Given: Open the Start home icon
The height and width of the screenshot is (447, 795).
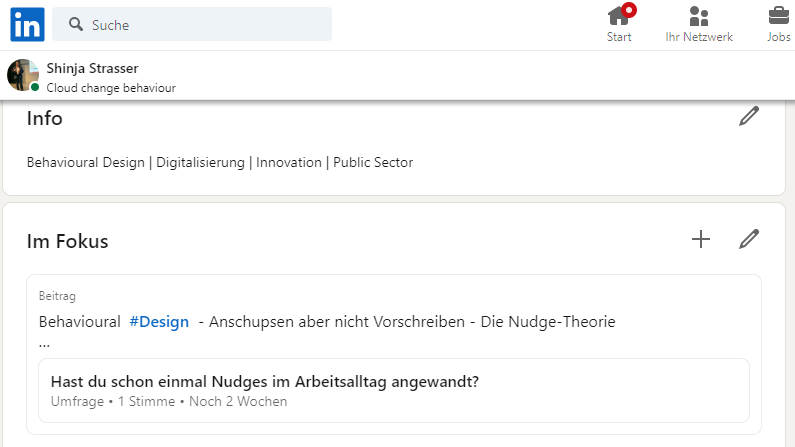Looking at the screenshot, I should [619, 17].
